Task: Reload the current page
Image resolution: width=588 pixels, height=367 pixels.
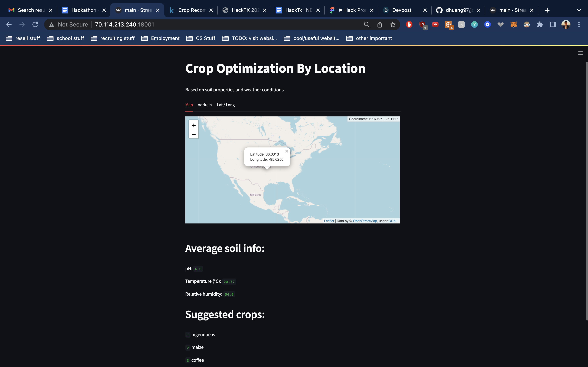Action: (35, 24)
